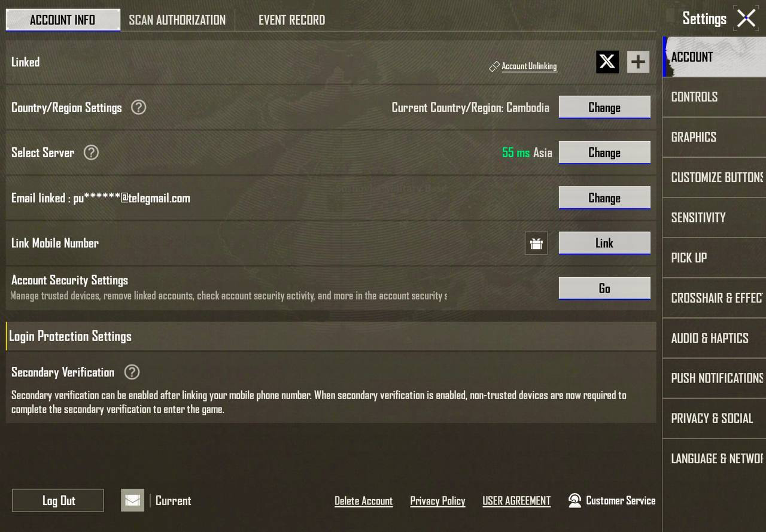Open the Privacy & Social category
The height and width of the screenshot is (532, 766).
714,418
